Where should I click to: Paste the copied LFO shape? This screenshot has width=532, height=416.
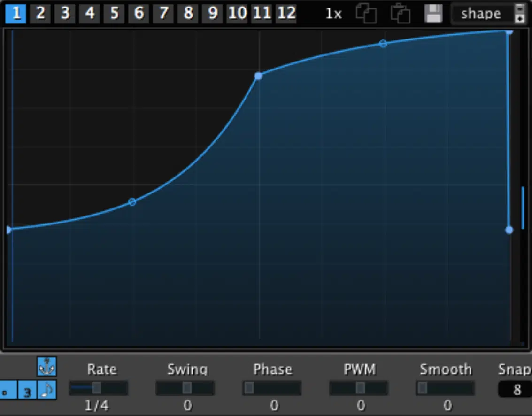[401, 14]
